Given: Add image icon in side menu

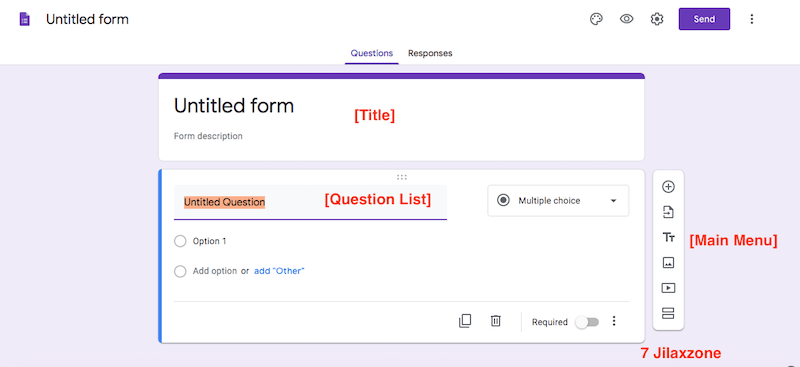Looking at the screenshot, I should [668, 262].
